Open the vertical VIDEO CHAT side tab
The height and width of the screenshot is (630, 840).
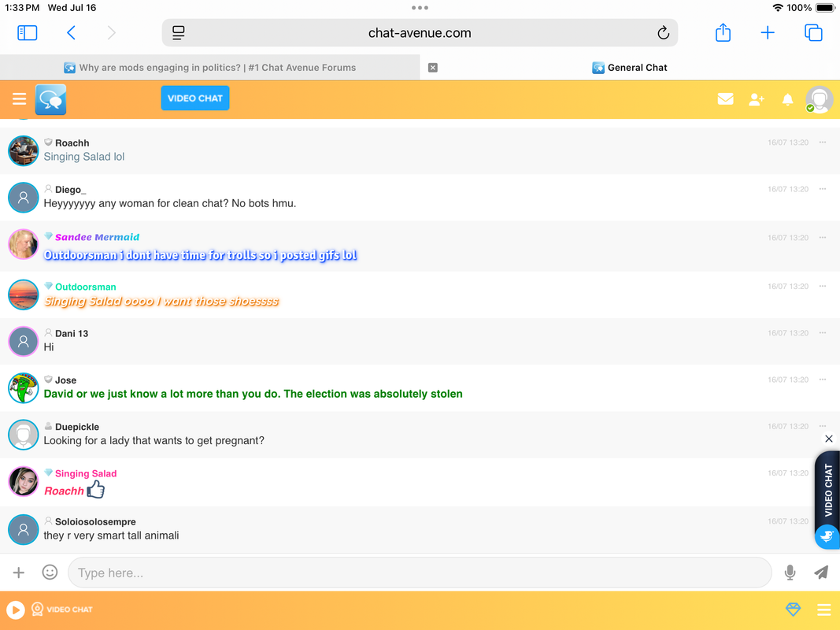(x=828, y=490)
